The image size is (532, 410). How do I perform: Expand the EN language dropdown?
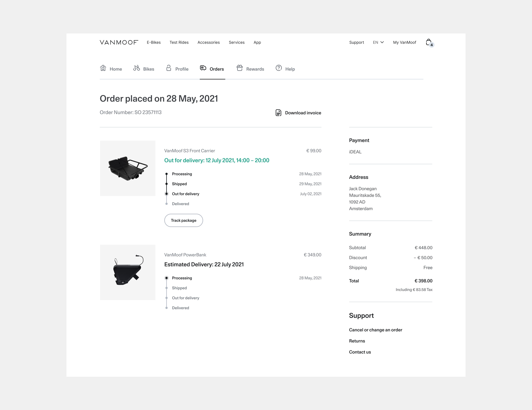(x=378, y=42)
